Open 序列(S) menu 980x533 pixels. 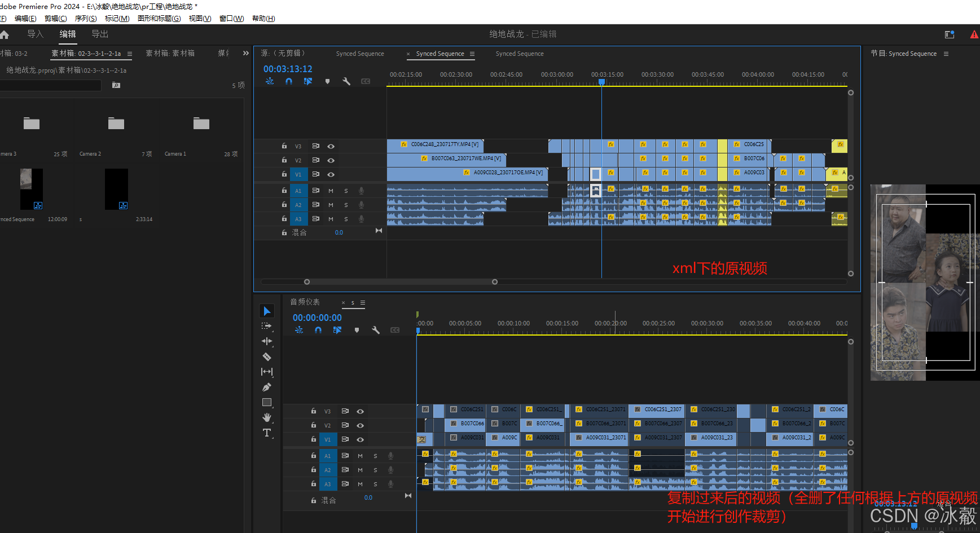coord(86,19)
